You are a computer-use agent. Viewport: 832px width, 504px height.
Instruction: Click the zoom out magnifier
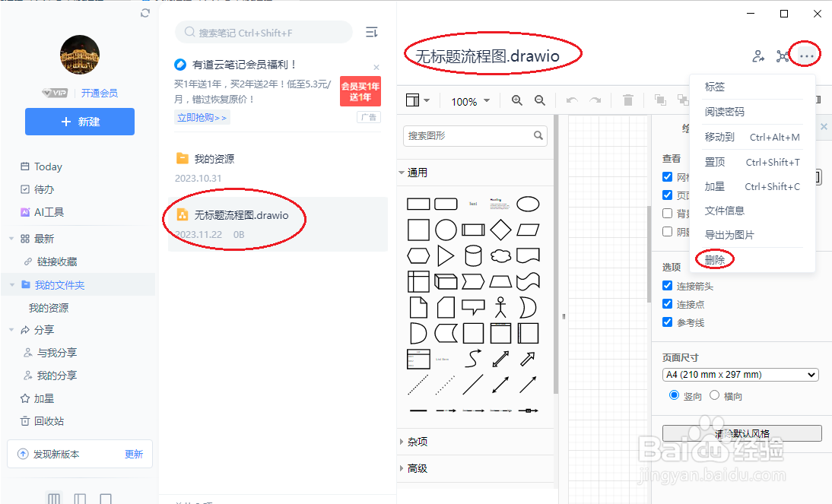click(540, 100)
